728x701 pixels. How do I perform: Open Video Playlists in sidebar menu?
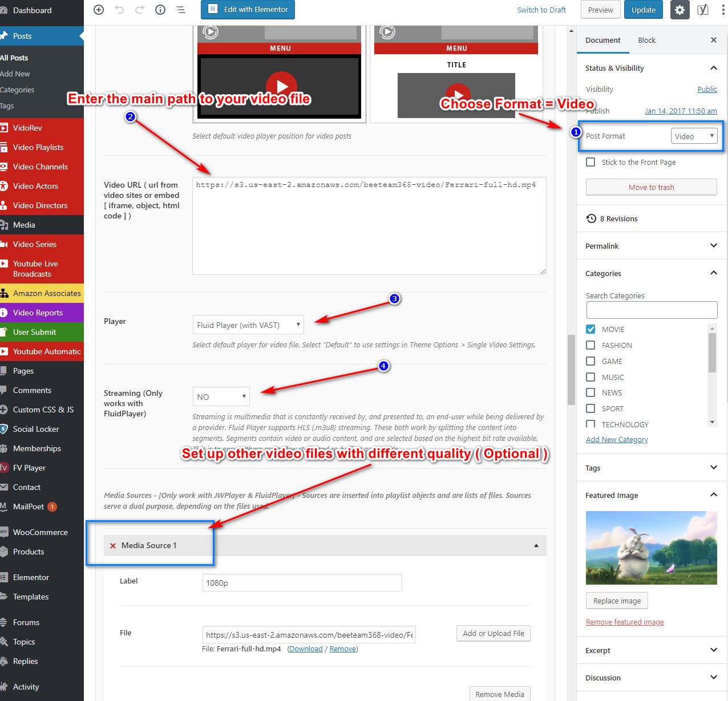[x=38, y=147]
